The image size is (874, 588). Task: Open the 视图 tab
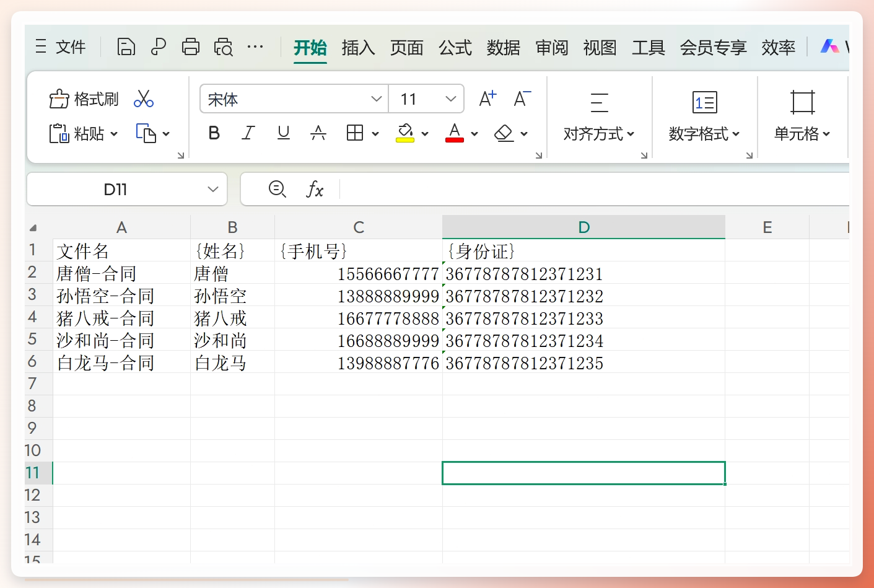point(600,48)
